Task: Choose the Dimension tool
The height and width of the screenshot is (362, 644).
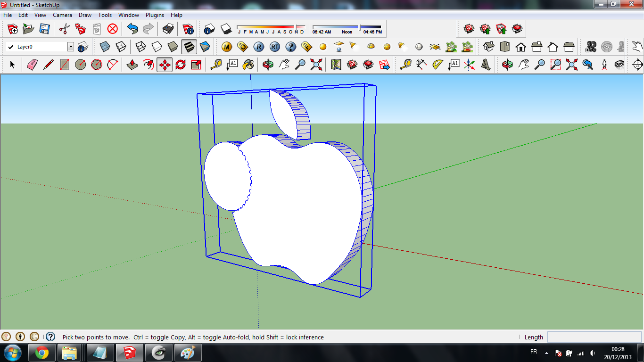Action: (421, 65)
